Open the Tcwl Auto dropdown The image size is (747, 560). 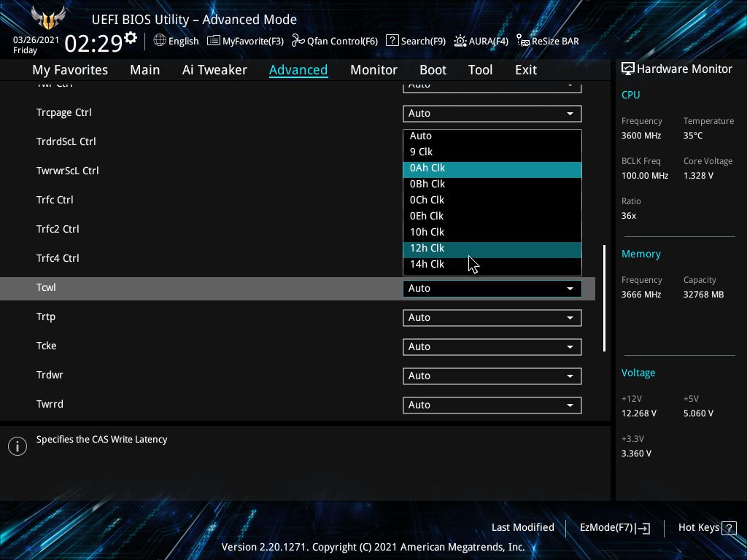pos(492,288)
